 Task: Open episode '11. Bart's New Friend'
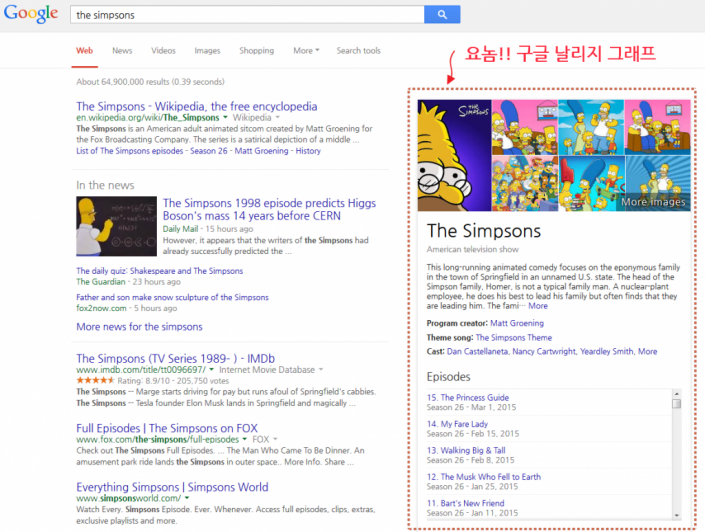(x=465, y=503)
